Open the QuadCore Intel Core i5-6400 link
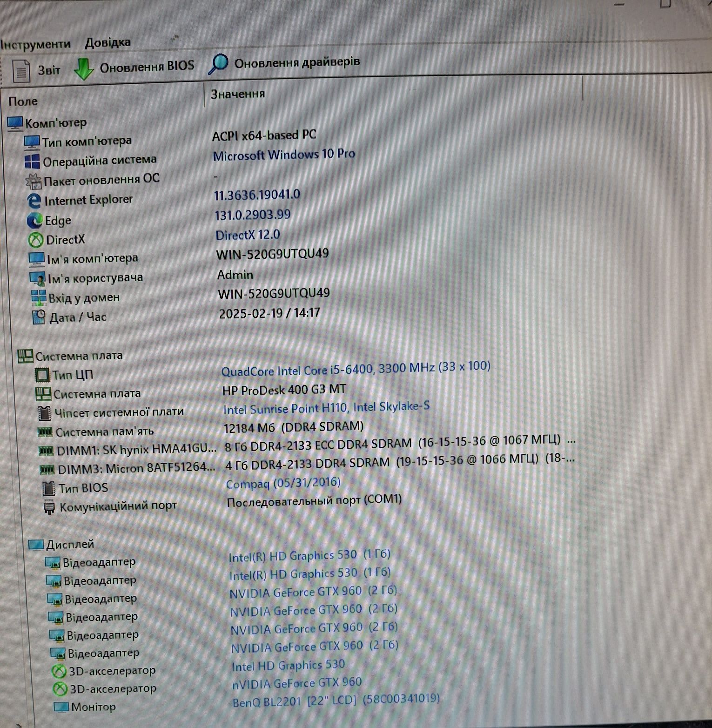 point(356,369)
